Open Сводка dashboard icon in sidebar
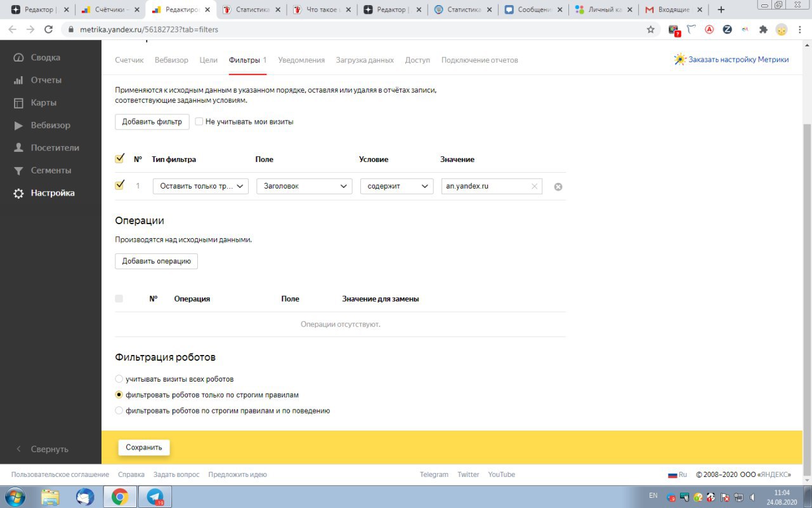The image size is (812, 508). coord(18,57)
